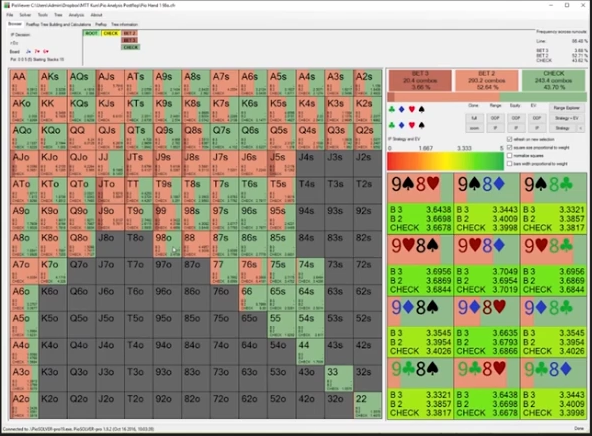Filter by diamonds in lower suit row

click(402, 125)
